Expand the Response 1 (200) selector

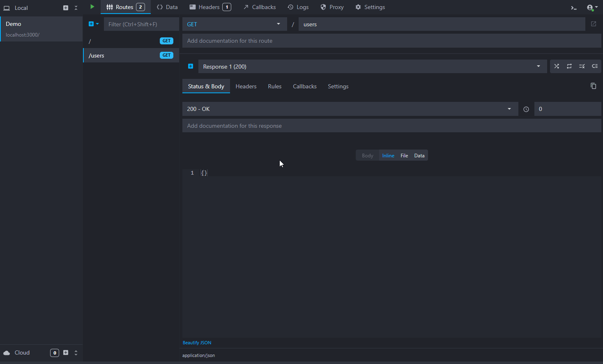(x=372, y=67)
